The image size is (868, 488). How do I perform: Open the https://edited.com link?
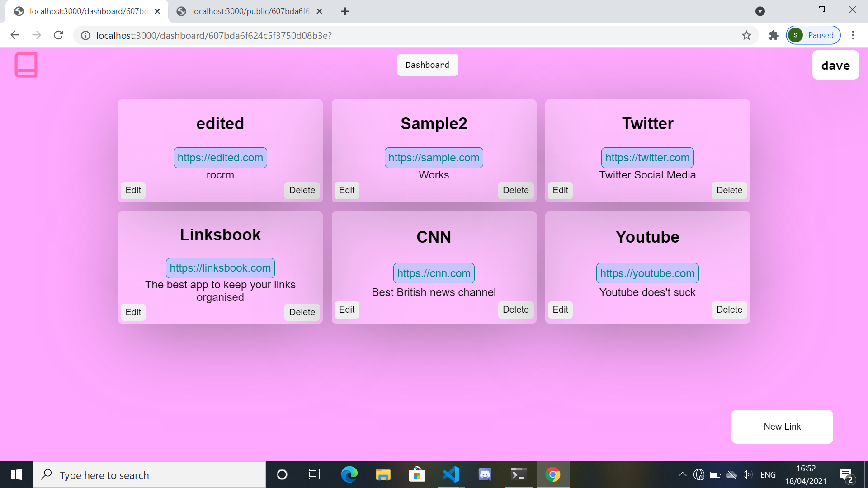coord(220,158)
